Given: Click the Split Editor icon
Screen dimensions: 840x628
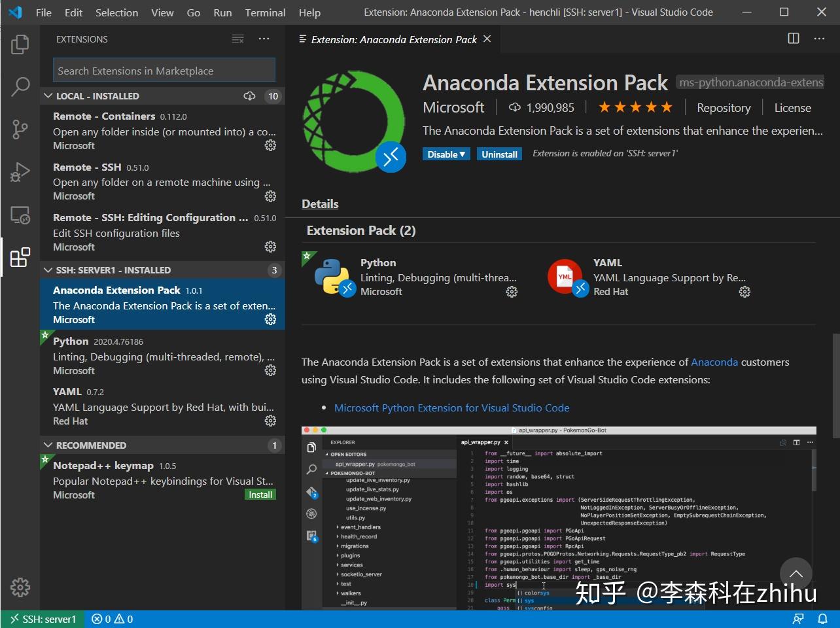Looking at the screenshot, I should [793, 39].
